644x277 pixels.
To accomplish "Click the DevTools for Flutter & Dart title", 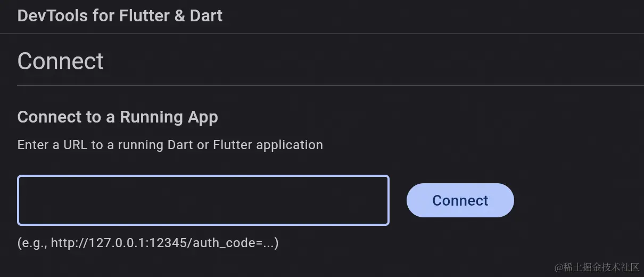I will [x=120, y=16].
